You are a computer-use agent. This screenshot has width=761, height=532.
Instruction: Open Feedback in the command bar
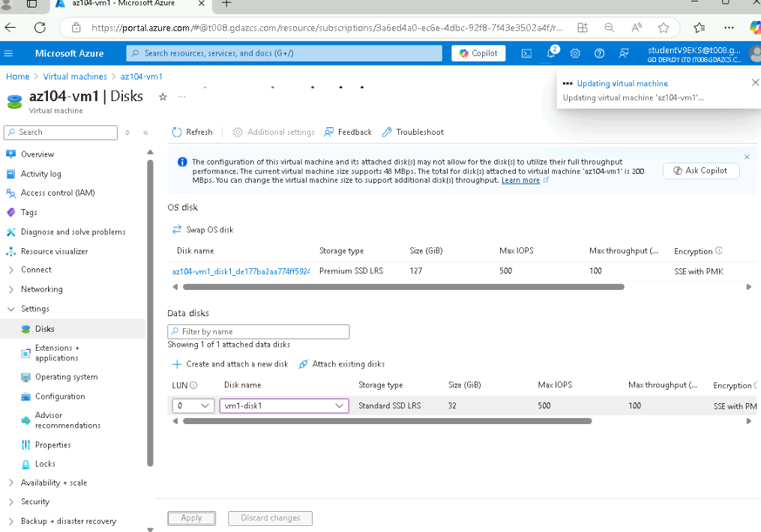pos(347,132)
